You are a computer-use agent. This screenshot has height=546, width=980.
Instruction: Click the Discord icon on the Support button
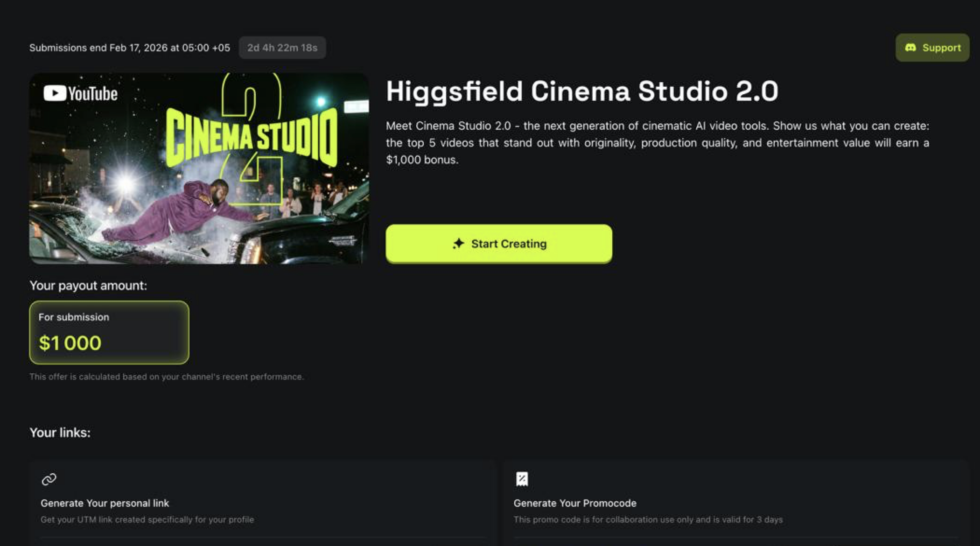[910, 47]
